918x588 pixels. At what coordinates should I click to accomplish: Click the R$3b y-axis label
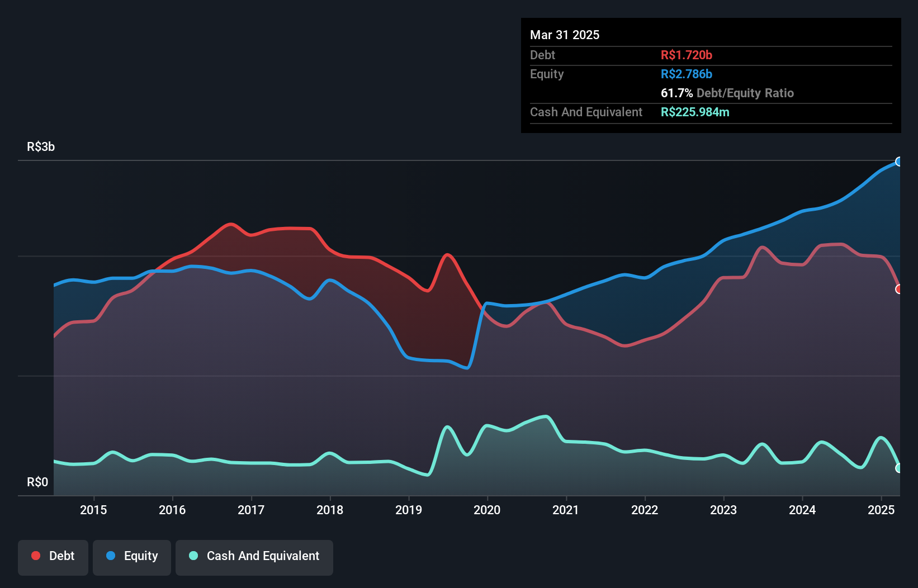pos(41,146)
